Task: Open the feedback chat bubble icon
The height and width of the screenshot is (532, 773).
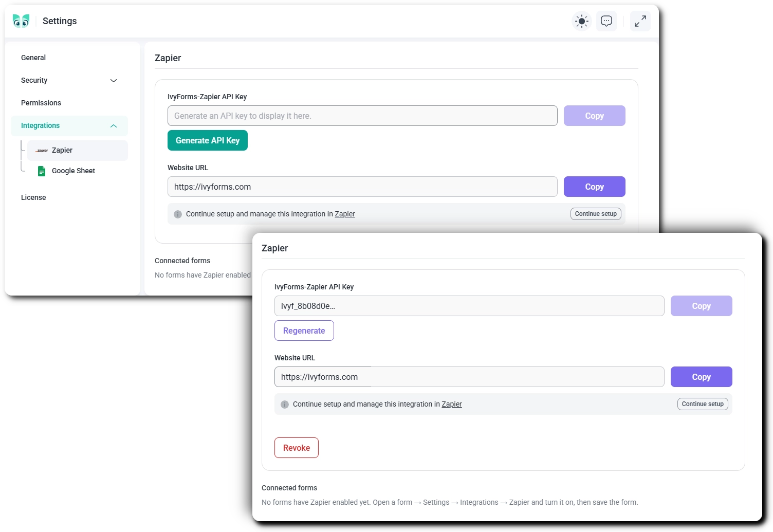Action: pyautogui.click(x=606, y=21)
